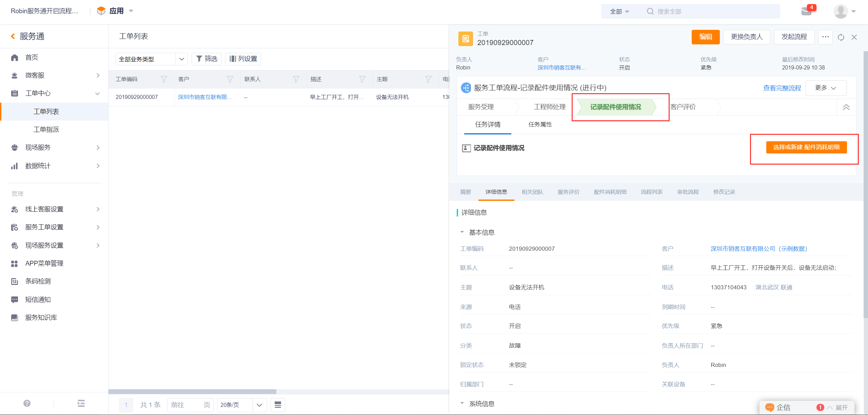Collapse the workflow stage panel double-chevron
Screen dimensions: 868x415
846,107
